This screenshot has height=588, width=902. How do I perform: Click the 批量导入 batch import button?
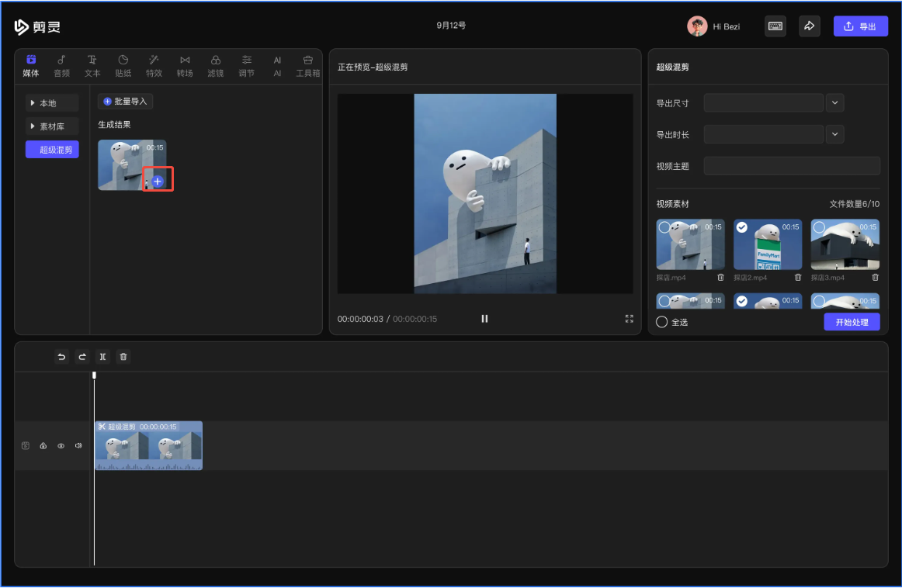(125, 102)
